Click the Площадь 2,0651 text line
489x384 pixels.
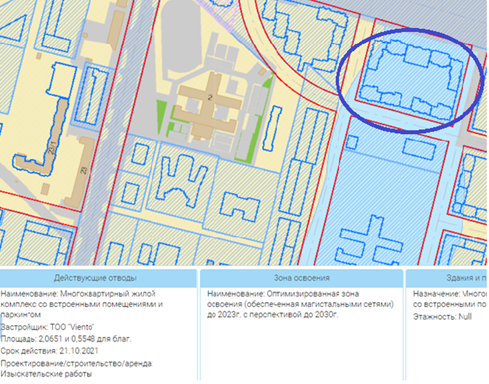pos(66,339)
